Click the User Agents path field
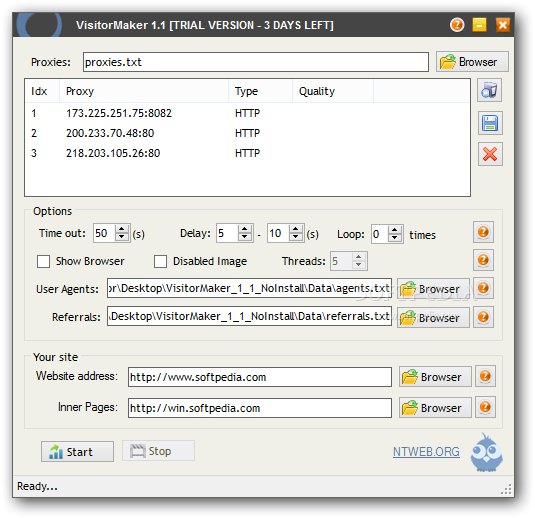The height and width of the screenshot is (518, 535). pyautogui.click(x=249, y=288)
